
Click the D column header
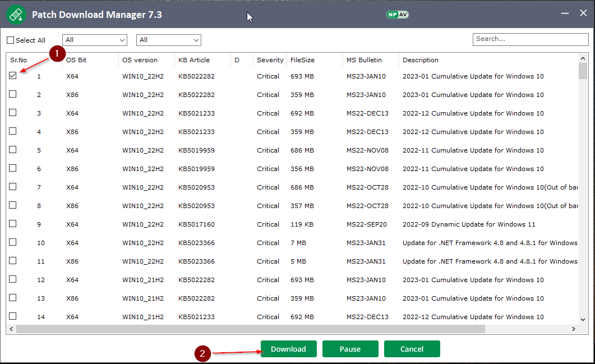coord(237,60)
